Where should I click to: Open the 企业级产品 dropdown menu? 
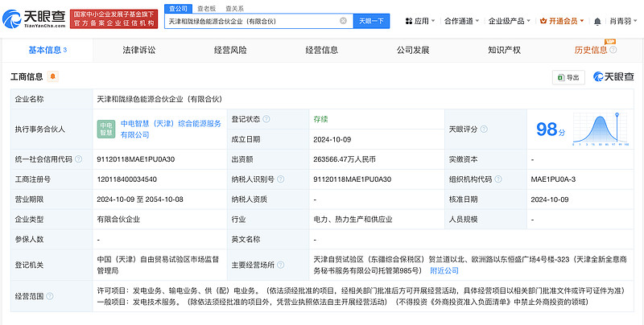tap(510, 21)
